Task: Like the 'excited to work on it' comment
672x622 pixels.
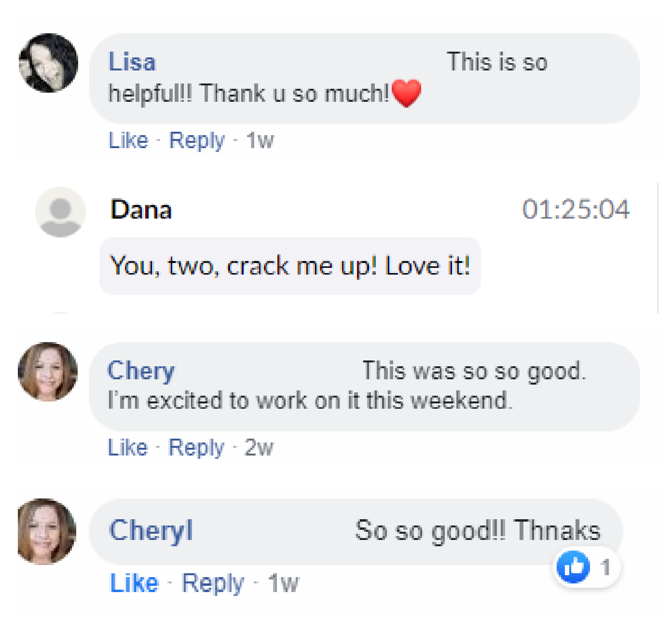Action: [127, 447]
